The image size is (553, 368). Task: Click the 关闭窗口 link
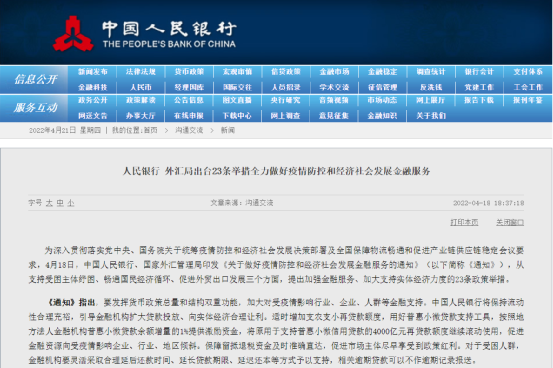point(510,222)
